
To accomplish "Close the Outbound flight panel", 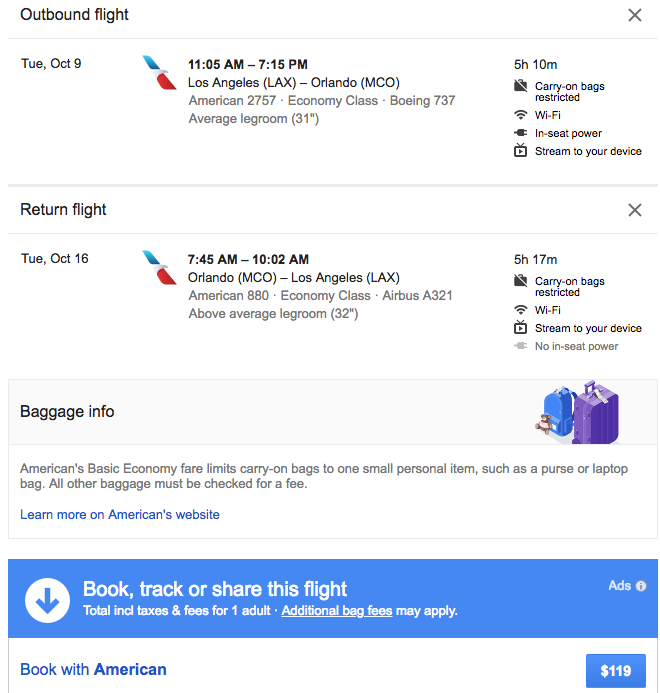I will (634, 15).
